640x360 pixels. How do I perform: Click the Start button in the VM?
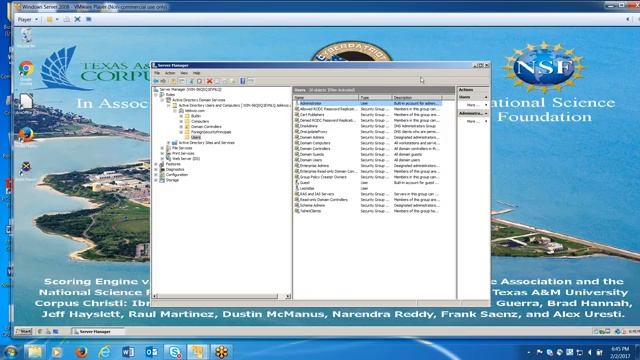tap(23, 331)
